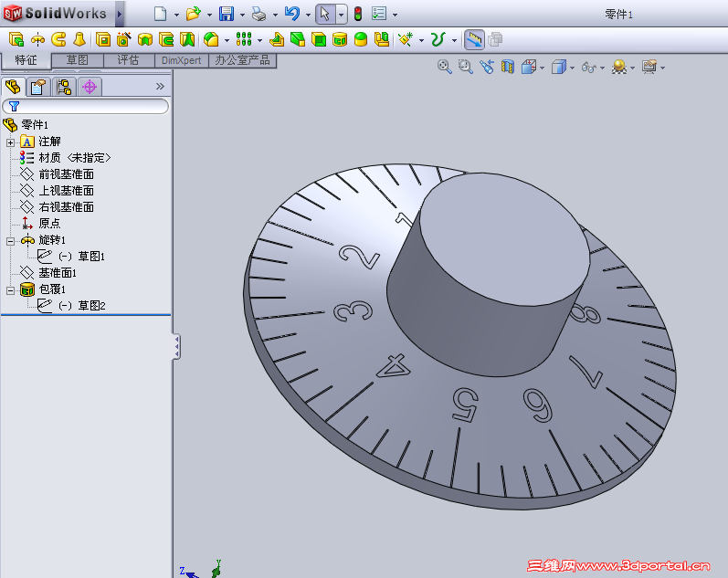Expand the manager panel tabs chevron
This screenshot has width=728, height=578.
pyautogui.click(x=160, y=87)
